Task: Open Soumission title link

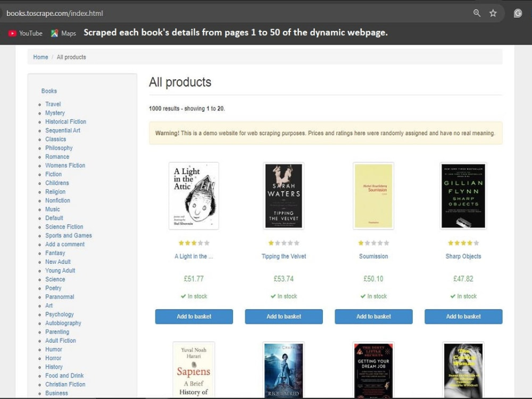Action: coord(373,256)
